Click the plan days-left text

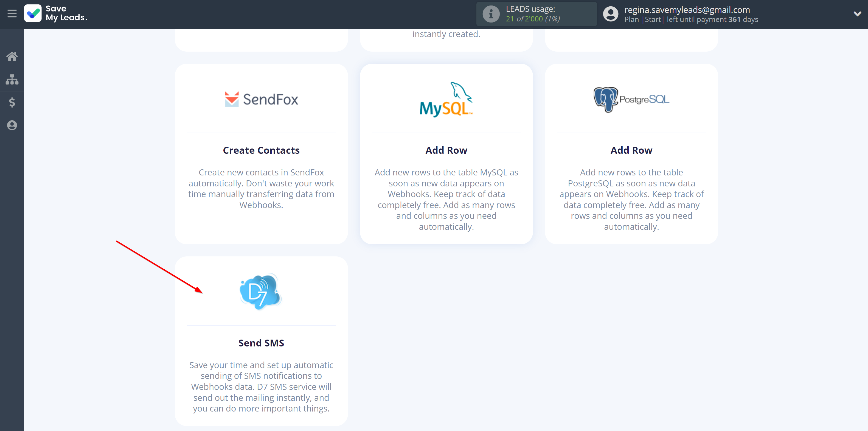coord(691,19)
